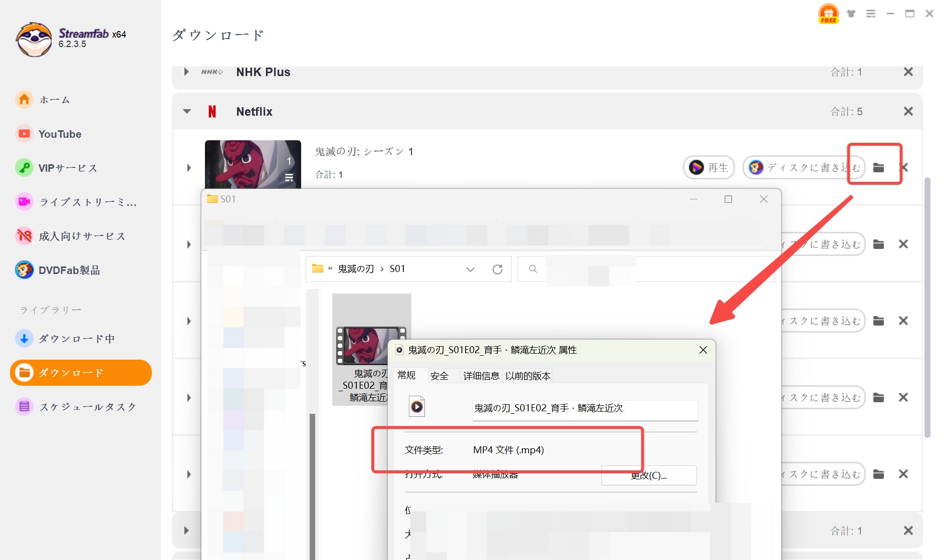Open folder icon of third Netflix row

point(878,321)
